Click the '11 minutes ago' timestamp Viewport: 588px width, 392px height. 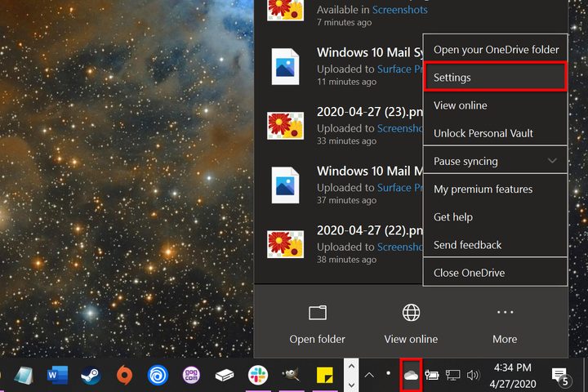click(x=346, y=82)
